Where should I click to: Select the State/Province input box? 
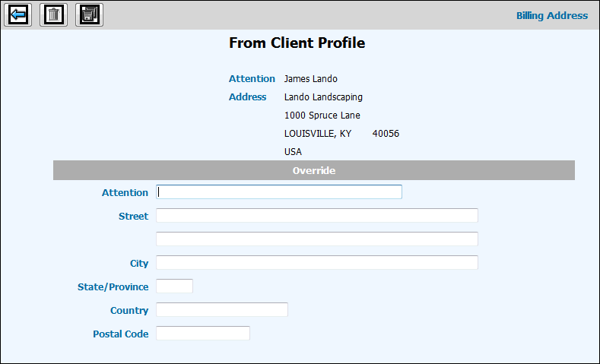pyautogui.click(x=174, y=286)
